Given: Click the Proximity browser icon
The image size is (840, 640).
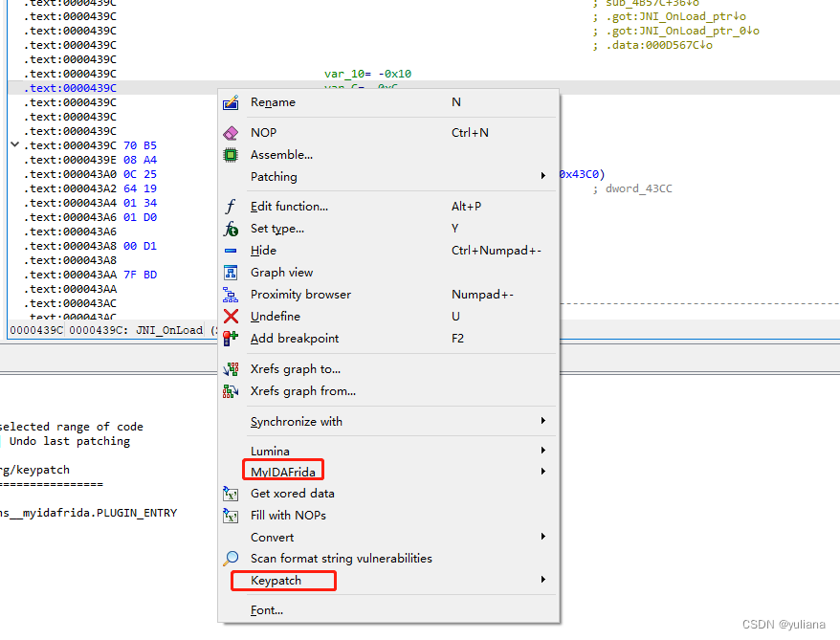Looking at the screenshot, I should coord(230,294).
